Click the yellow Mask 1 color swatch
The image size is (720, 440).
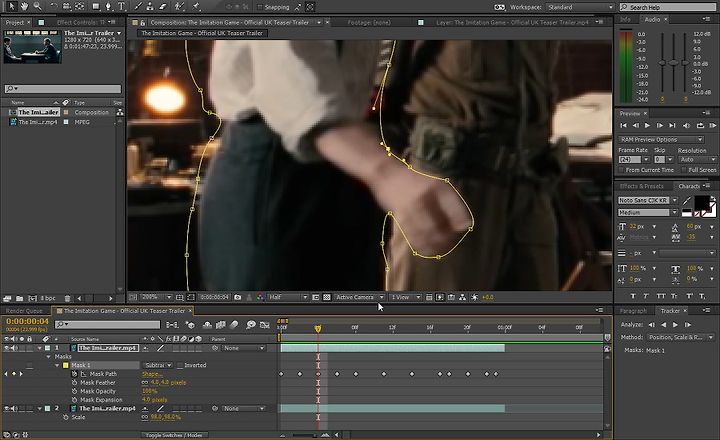66,366
